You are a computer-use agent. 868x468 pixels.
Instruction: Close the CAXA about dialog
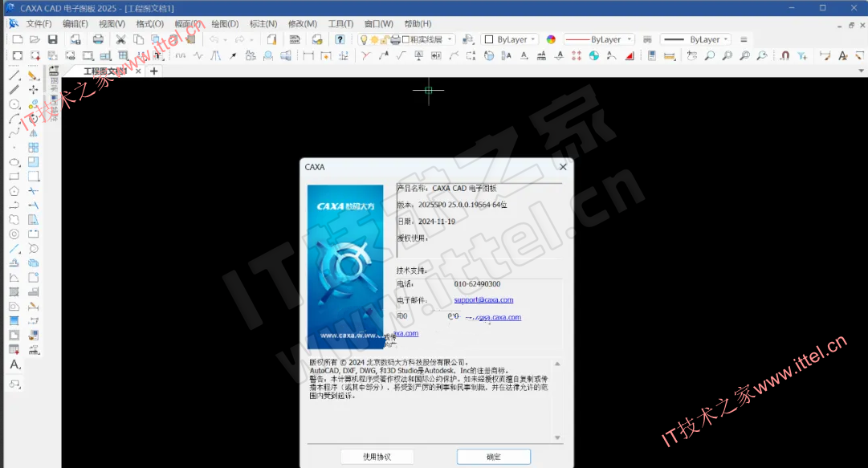click(563, 166)
